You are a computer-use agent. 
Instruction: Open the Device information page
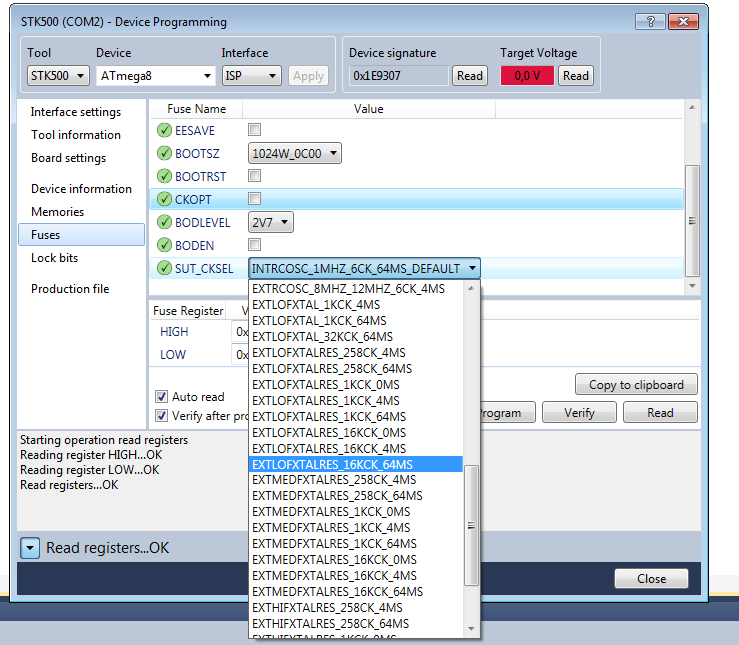click(81, 188)
